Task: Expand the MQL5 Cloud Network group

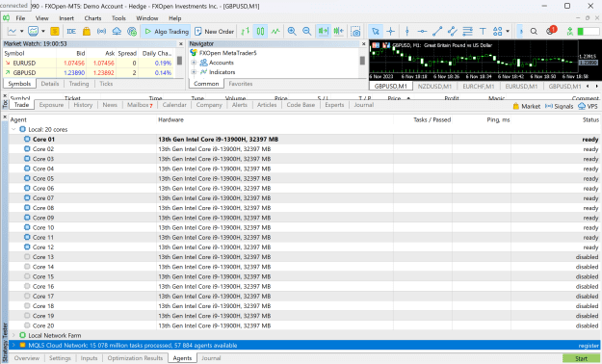Action: click(x=13, y=345)
